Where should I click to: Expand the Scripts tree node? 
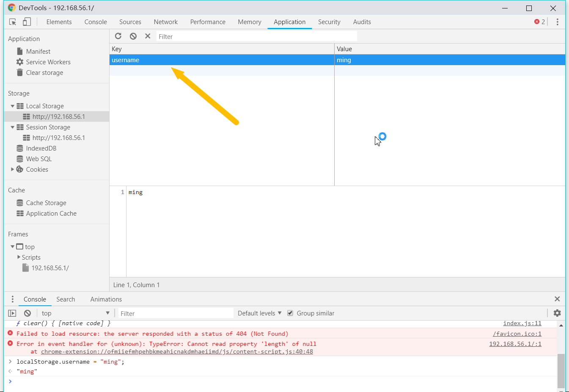point(19,257)
